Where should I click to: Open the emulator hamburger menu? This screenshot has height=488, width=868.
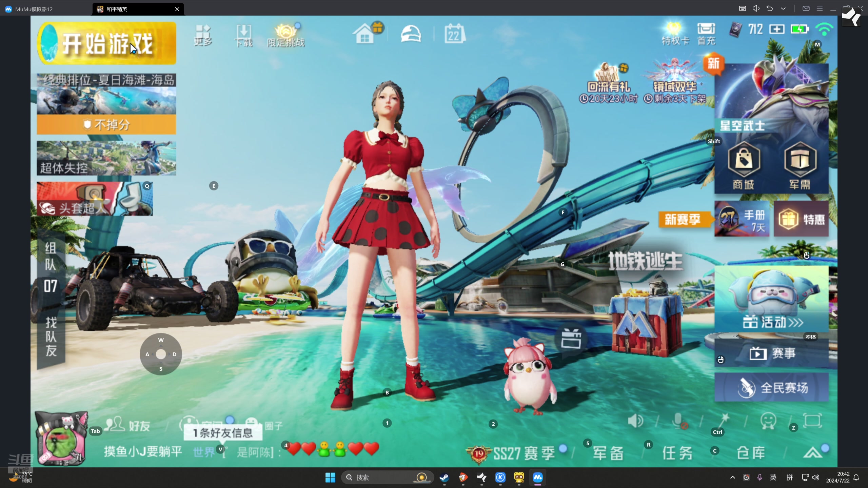[x=820, y=8]
